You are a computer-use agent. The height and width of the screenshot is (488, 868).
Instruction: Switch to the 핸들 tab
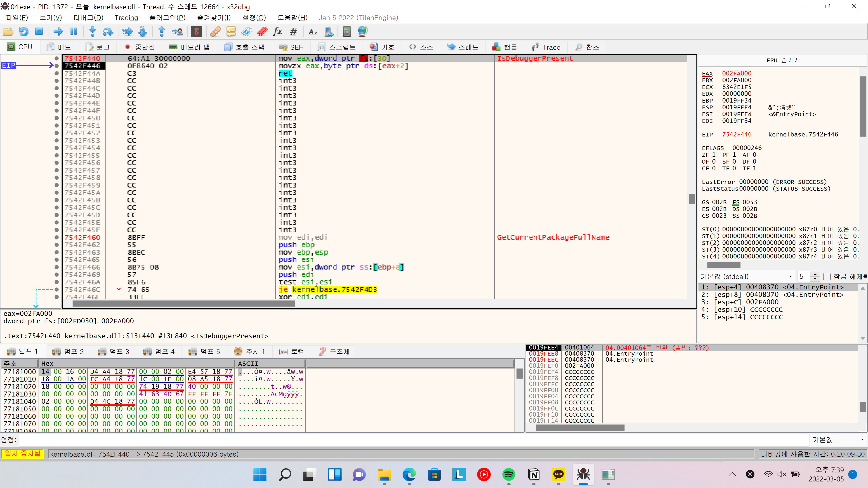point(505,47)
